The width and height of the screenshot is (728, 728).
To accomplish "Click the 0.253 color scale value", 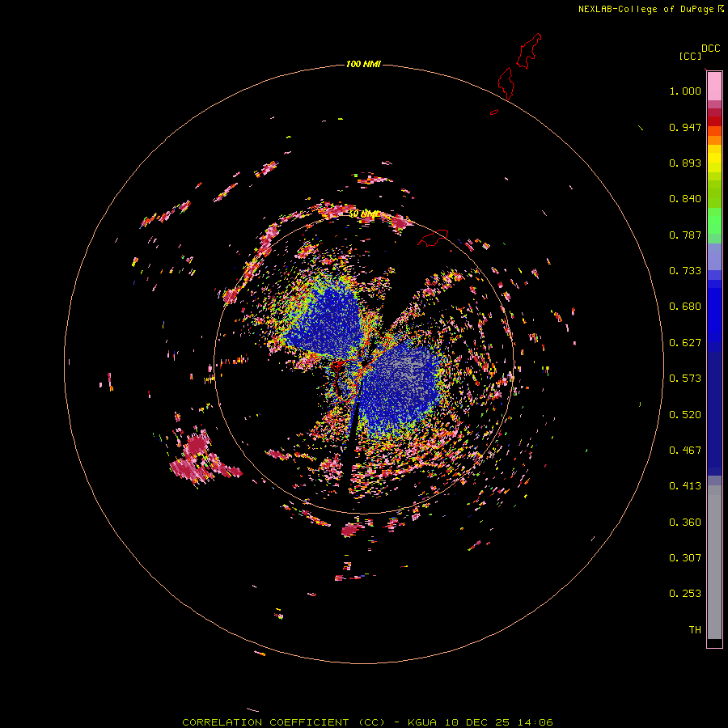I will coord(685,594).
